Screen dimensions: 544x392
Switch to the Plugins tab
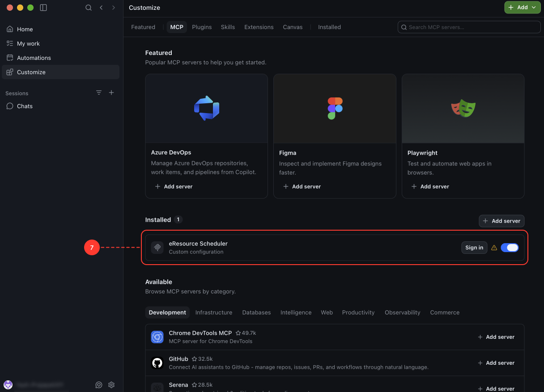pyautogui.click(x=202, y=27)
